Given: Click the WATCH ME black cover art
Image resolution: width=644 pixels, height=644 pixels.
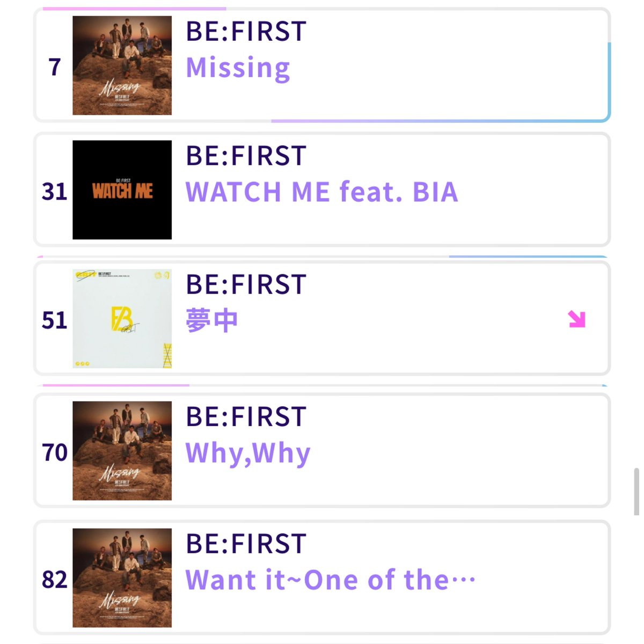Looking at the screenshot, I should coord(122,190).
